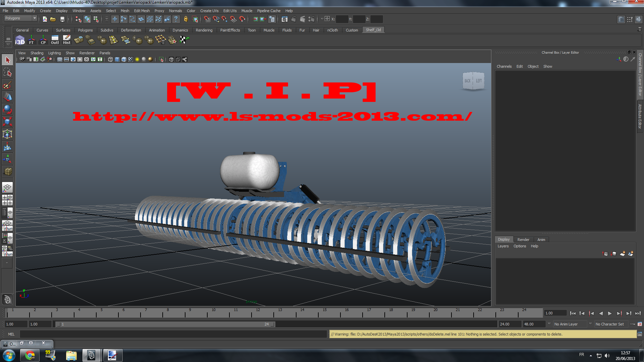644x362 pixels.
Task: Activate the Rotate tool (sphere icon)
Action: [x=7, y=110]
